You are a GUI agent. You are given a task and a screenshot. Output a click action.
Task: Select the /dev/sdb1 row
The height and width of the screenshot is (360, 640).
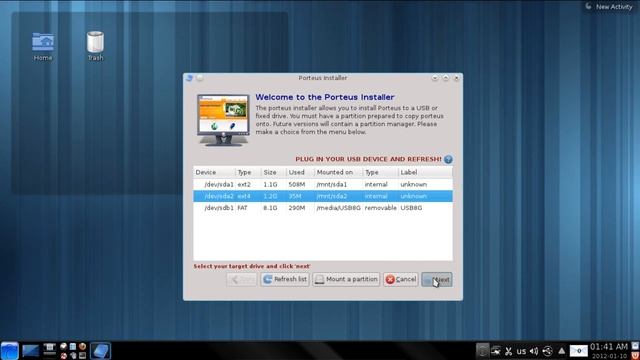point(323,208)
